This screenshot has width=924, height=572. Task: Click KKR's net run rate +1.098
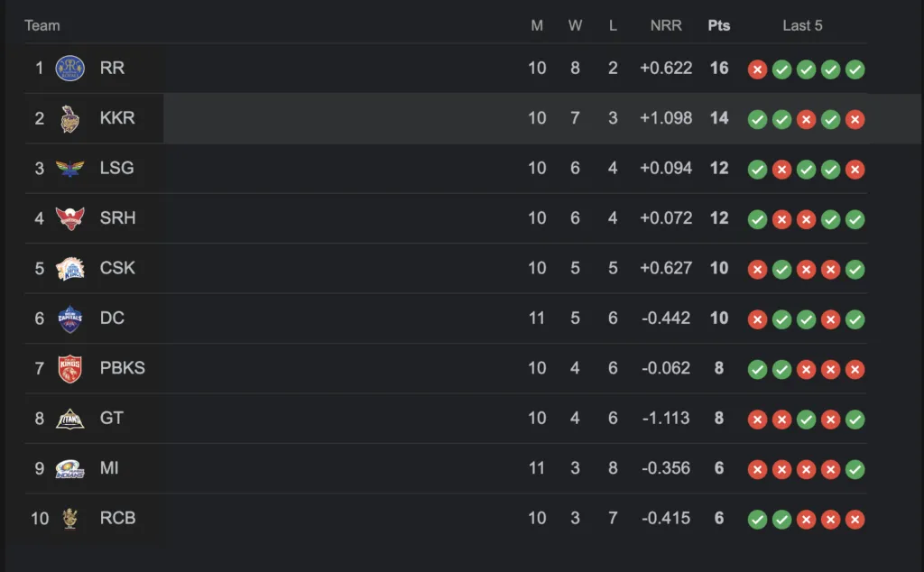[666, 118]
